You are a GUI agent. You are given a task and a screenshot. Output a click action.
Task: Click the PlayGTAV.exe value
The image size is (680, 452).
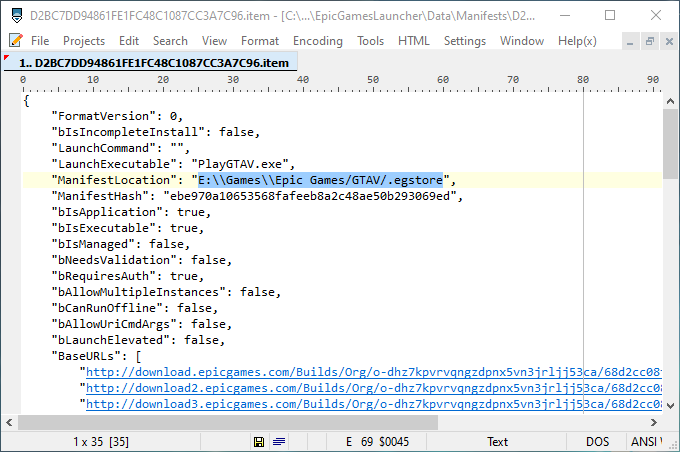click(x=240, y=164)
